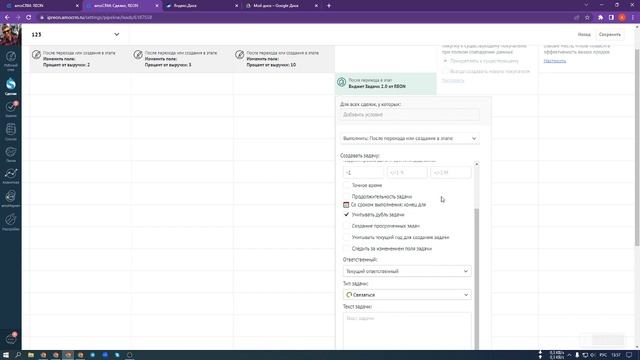Open the chat notifications icon at sidebar bottom
This screenshot has height=360, width=640.
[x=11, y=338]
